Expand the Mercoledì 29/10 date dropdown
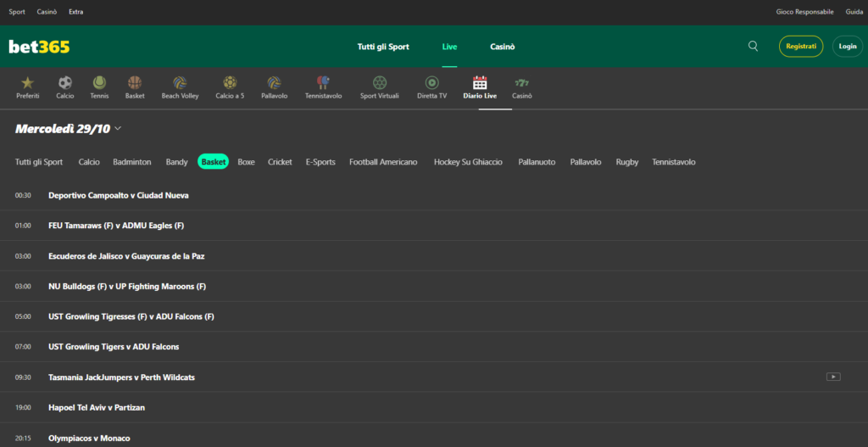This screenshot has width=868, height=447. click(x=117, y=129)
